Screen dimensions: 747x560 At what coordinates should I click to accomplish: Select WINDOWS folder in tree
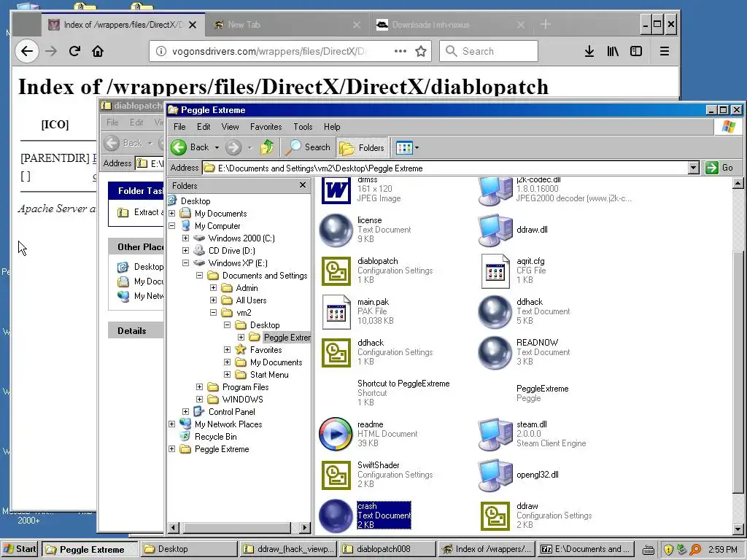click(x=242, y=399)
